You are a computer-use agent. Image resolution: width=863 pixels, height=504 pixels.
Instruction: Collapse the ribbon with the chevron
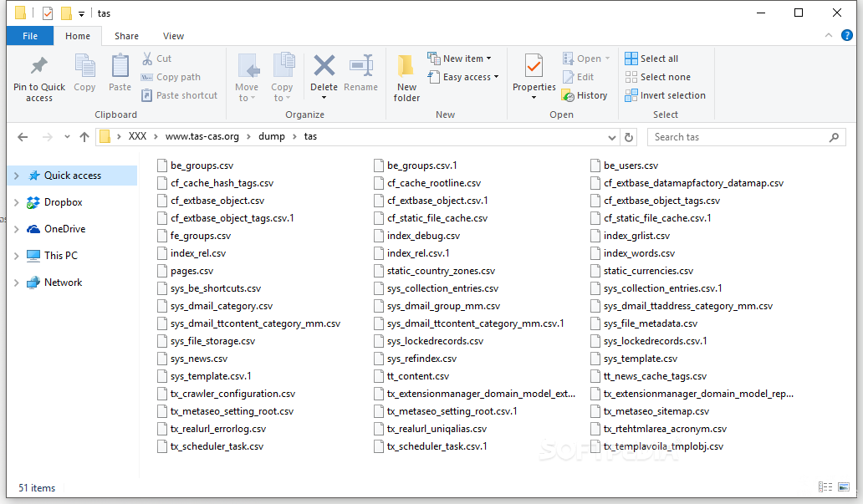click(x=828, y=36)
